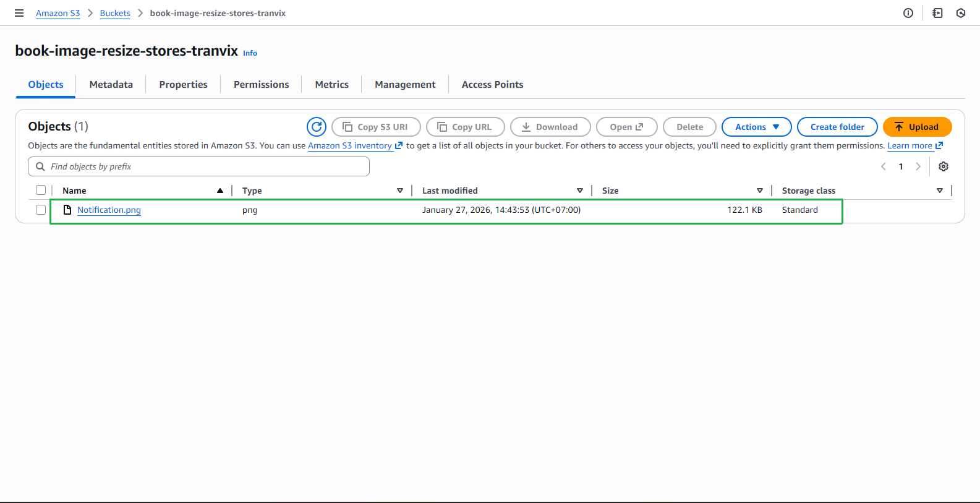
Task: Go to Buckets breadcrumb link
Action: coord(115,13)
